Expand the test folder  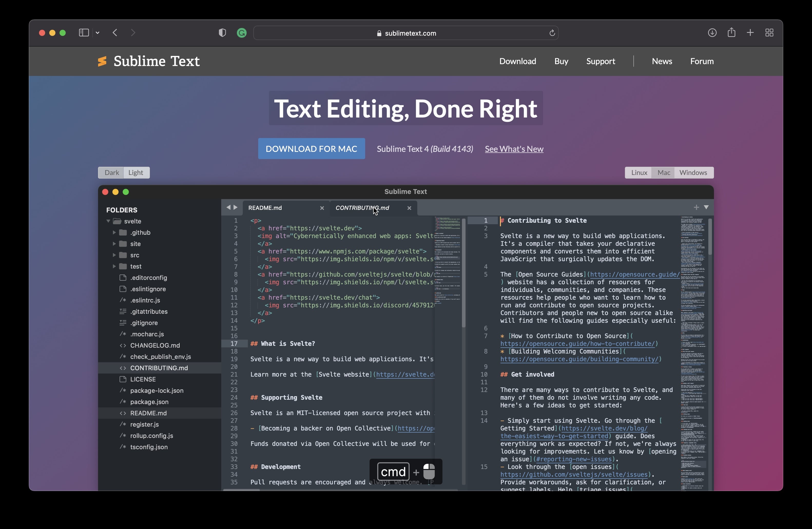(114, 266)
